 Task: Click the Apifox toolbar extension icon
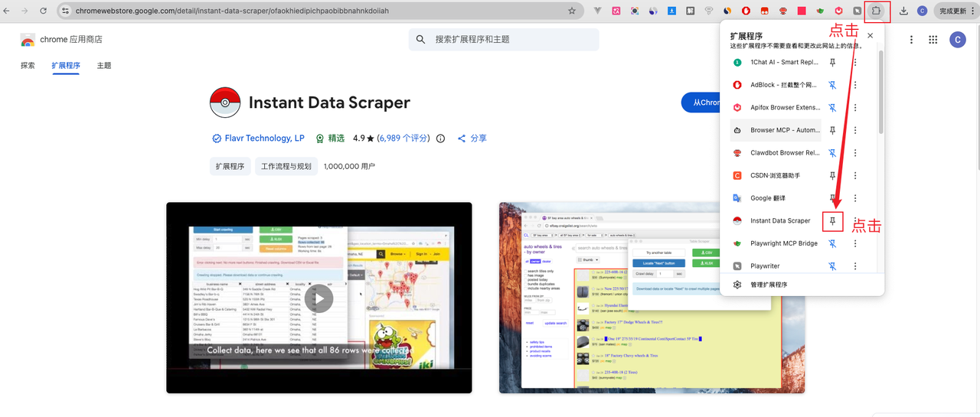(839, 11)
